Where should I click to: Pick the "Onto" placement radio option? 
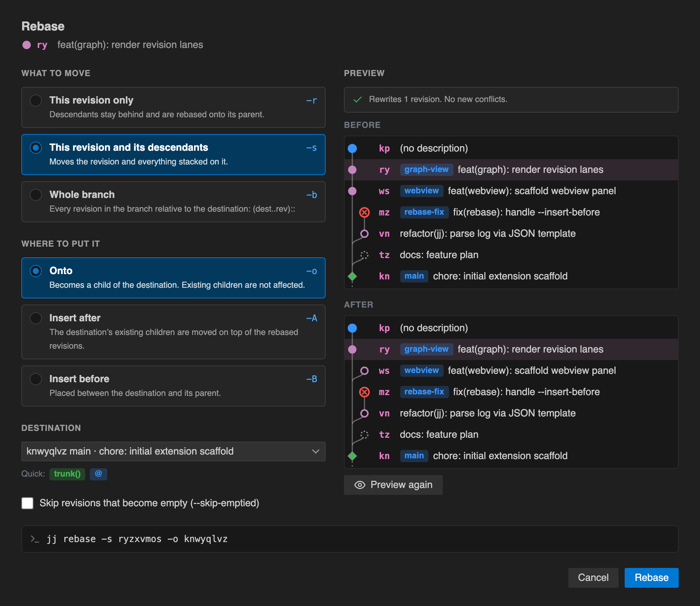click(36, 271)
